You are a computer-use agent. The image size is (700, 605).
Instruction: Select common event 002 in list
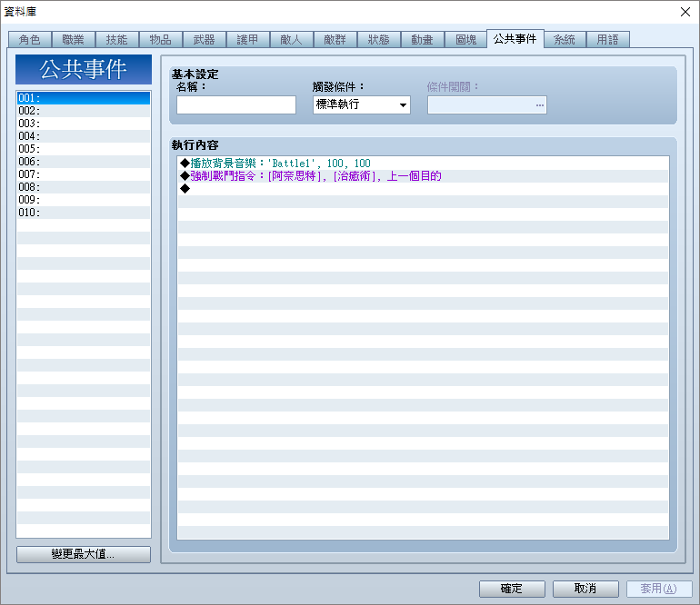click(x=84, y=111)
